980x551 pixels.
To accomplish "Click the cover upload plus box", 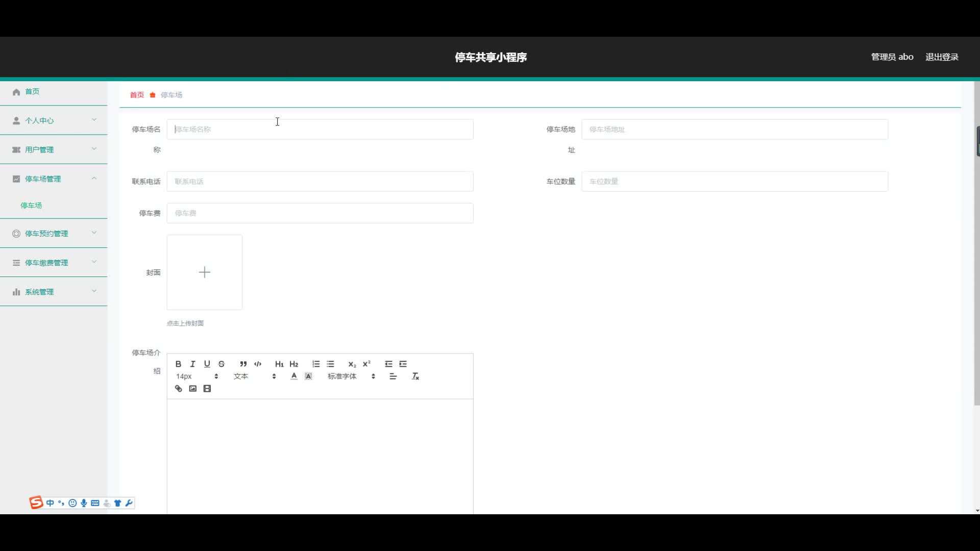I will coord(204,272).
